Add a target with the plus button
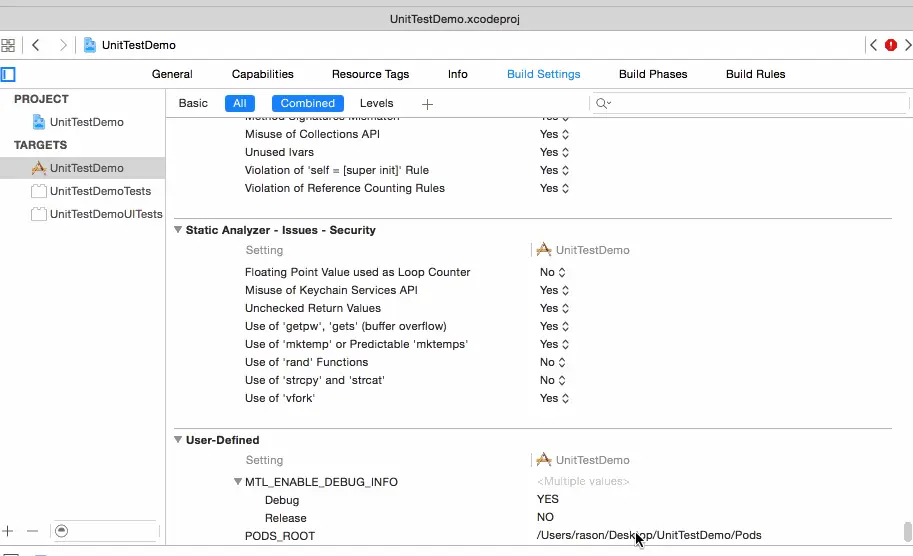Image resolution: width=913 pixels, height=556 pixels. pos(8,531)
